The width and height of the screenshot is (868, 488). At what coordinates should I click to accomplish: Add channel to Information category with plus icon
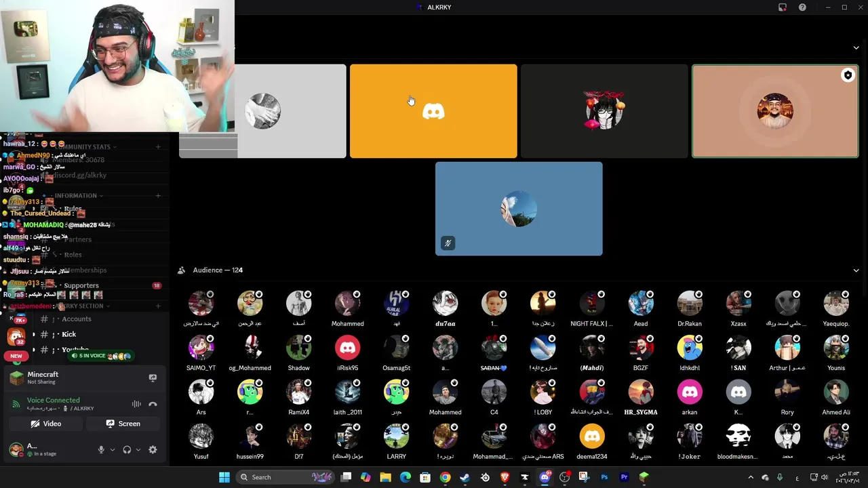(x=158, y=195)
